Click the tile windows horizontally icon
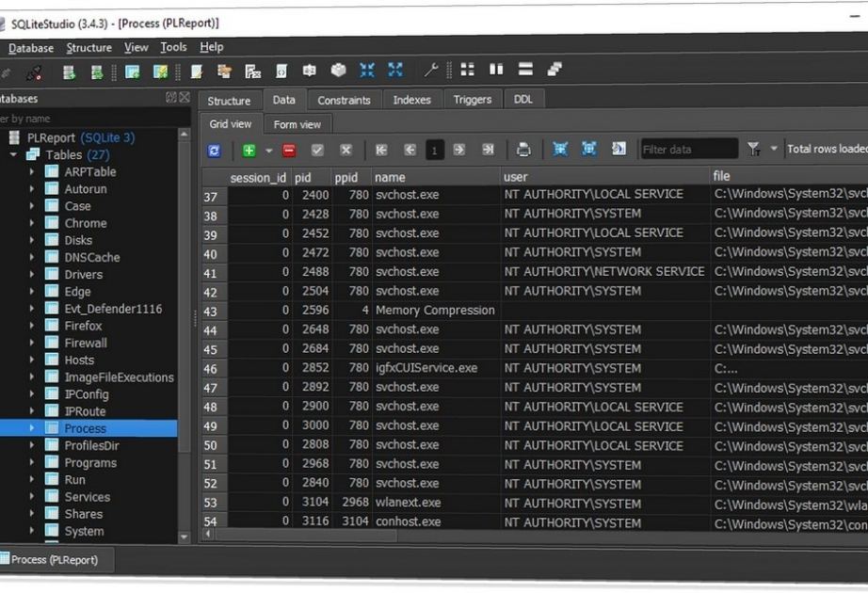Image resolution: width=868 pixels, height=593 pixels. [525, 69]
